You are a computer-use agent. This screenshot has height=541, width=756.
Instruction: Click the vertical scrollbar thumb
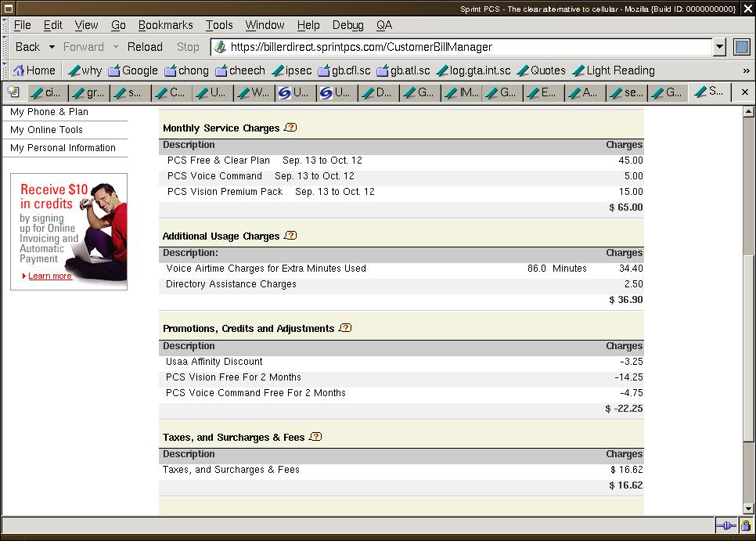click(x=748, y=348)
